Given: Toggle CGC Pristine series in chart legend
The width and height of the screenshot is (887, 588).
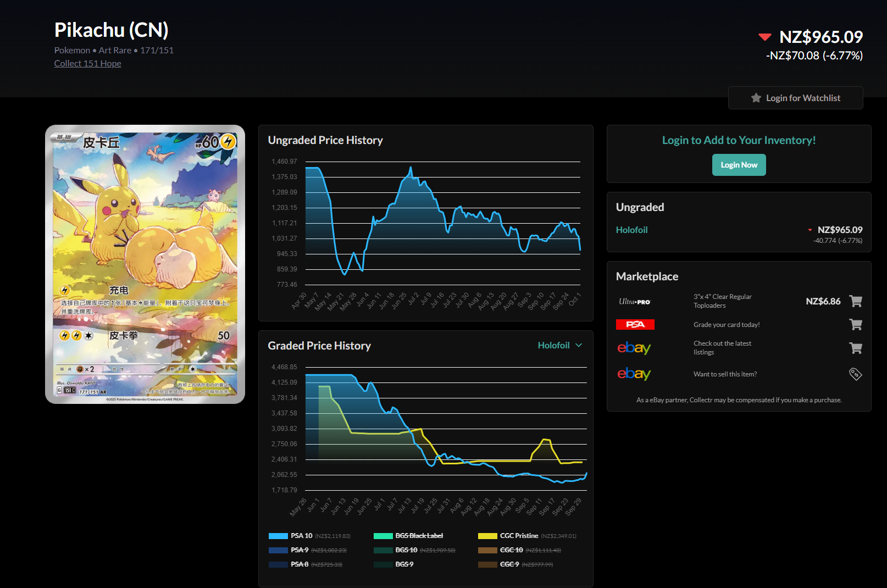Looking at the screenshot, I should 518,536.
